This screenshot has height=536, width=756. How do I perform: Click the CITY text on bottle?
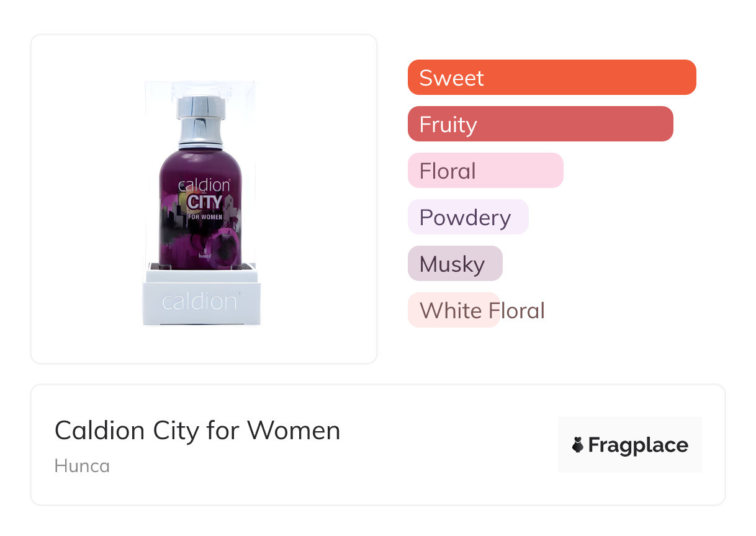[204, 202]
